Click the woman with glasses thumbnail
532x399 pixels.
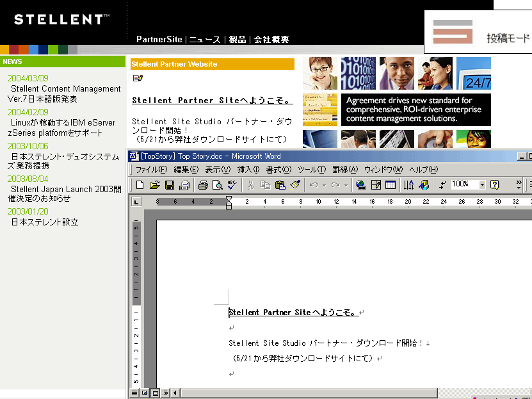tap(320, 73)
